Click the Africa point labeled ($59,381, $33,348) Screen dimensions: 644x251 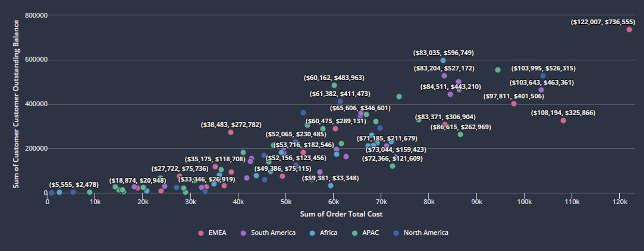click(331, 186)
